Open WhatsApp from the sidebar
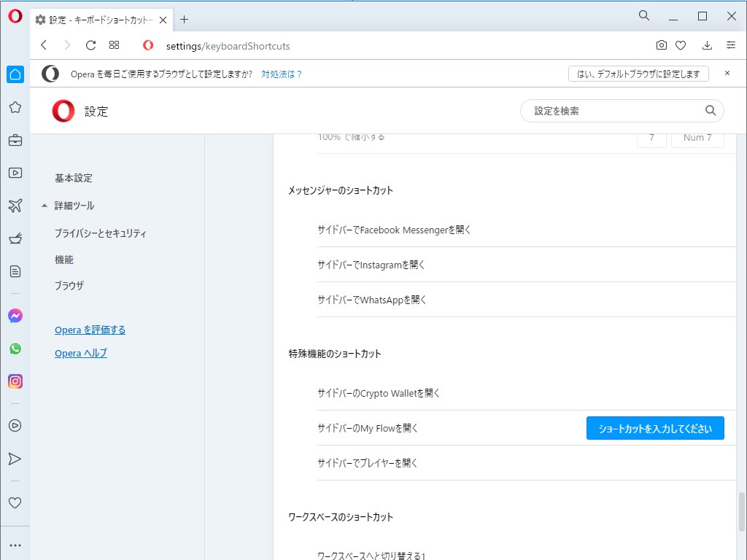Image resolution: width=747 pixels, height=560 pixels. pyautogui.click(x=15, y=349)
